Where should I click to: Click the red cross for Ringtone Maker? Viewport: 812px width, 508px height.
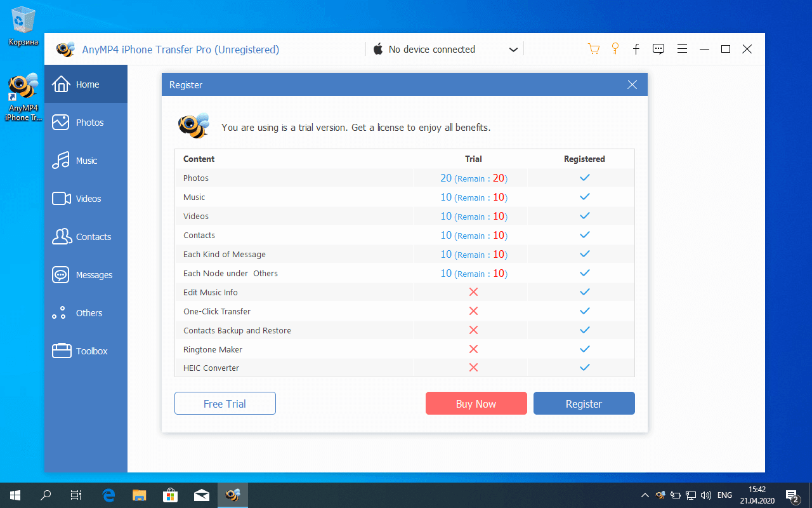473,349
